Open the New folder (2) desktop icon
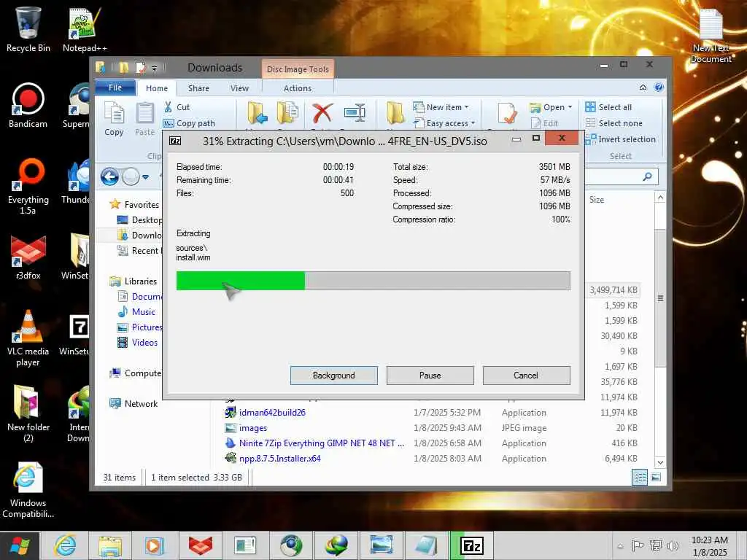747x560 pixels. tap(28, 413)
